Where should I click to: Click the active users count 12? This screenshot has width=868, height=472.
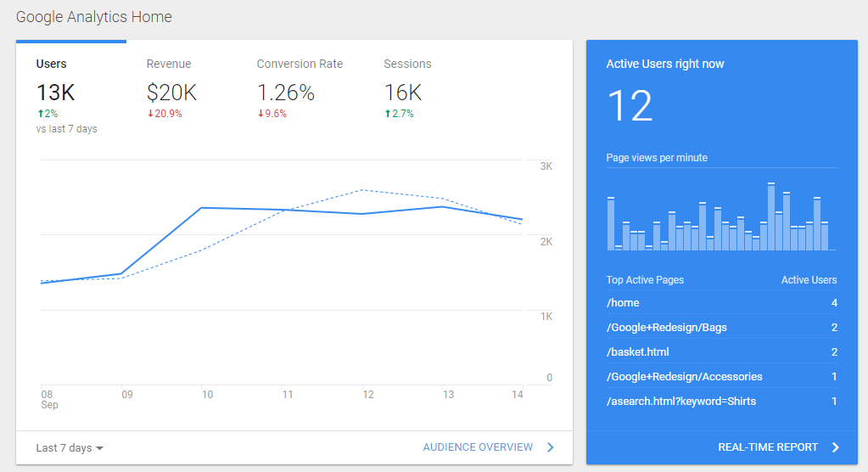630,105
